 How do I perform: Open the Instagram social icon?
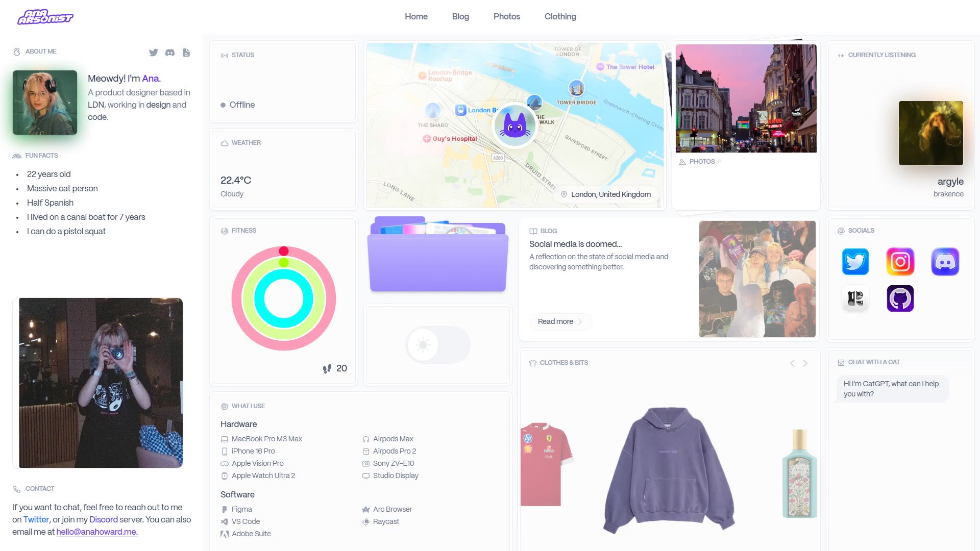[900, 262]
